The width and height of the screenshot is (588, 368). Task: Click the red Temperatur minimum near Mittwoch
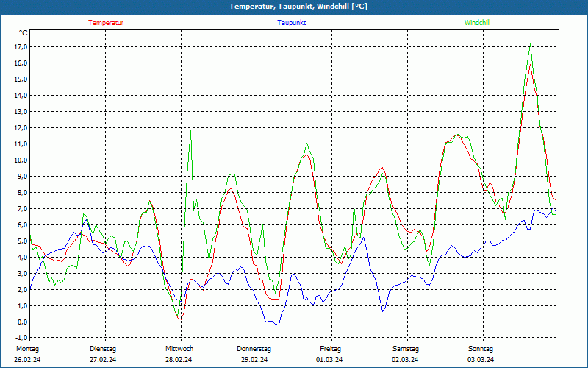(x=181, y=319)
